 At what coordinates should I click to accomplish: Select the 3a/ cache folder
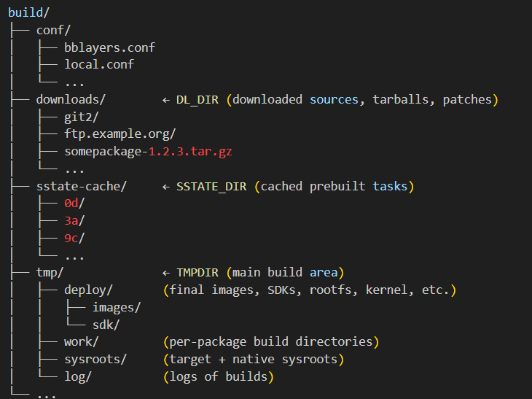tap(74, 221)
